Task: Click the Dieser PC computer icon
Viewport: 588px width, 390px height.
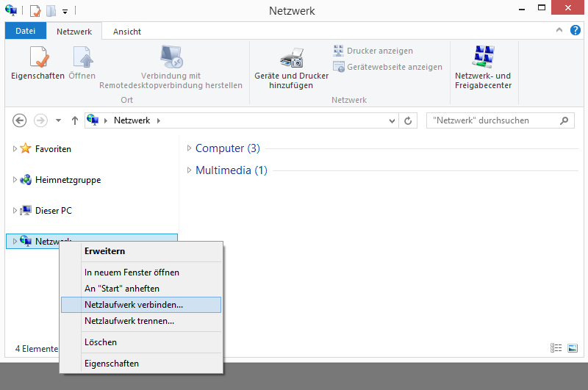Action: coord(26,210)
